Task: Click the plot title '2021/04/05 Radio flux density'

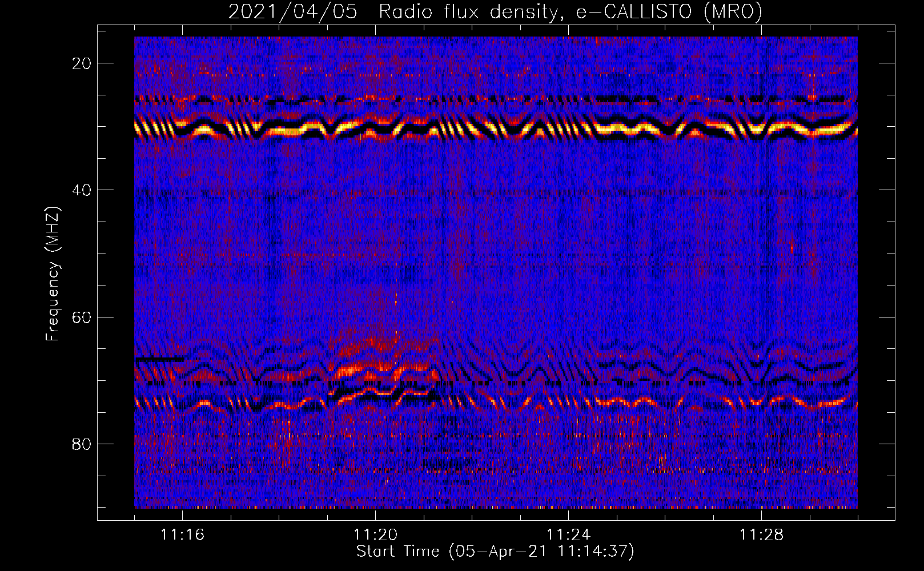Action: tap(495, 12)
